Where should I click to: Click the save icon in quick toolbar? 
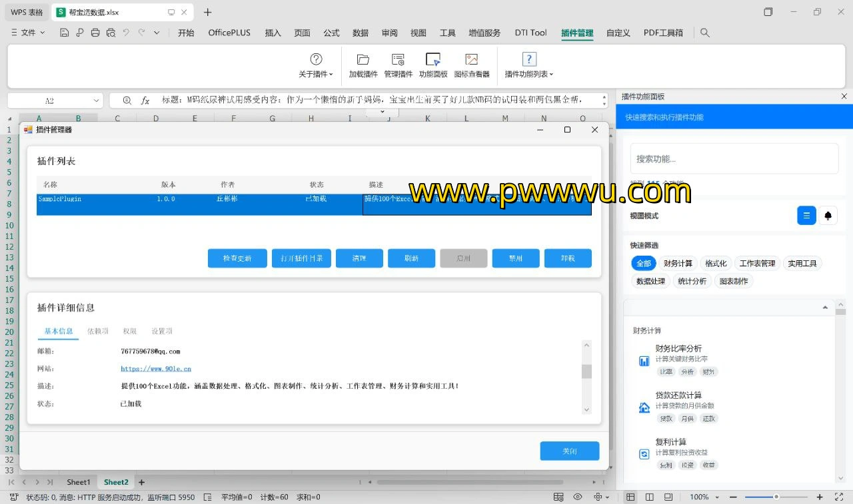point(65,33)
